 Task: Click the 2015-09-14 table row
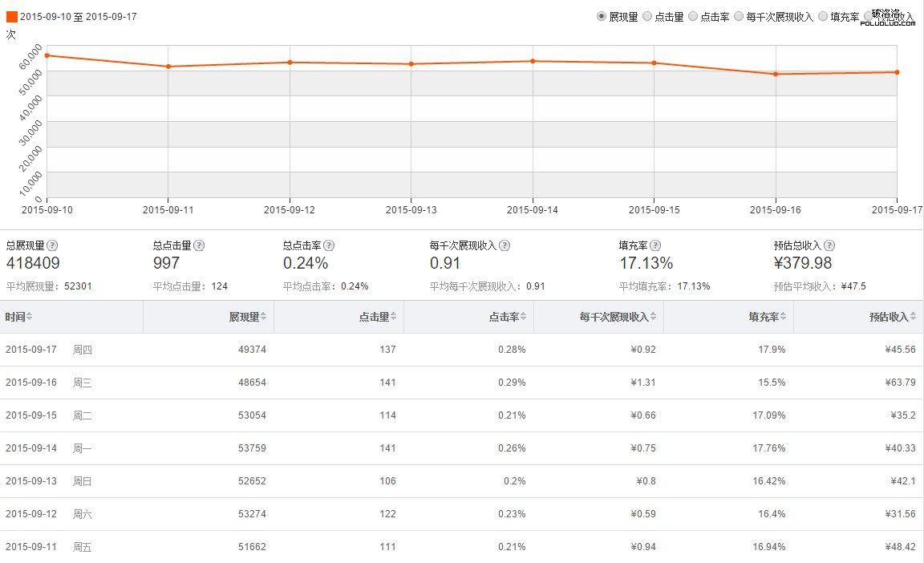tap(461, 448)
